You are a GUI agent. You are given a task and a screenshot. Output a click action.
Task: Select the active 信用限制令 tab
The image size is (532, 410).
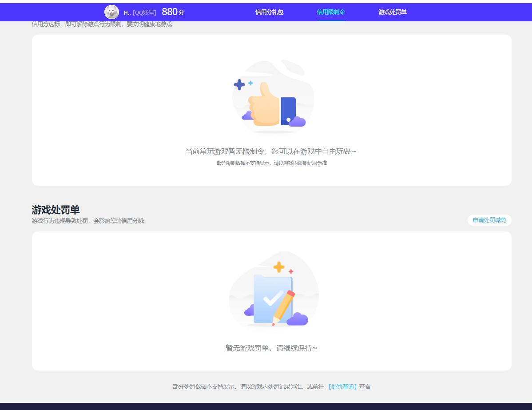pyautogui.click(x=331, y=12)
